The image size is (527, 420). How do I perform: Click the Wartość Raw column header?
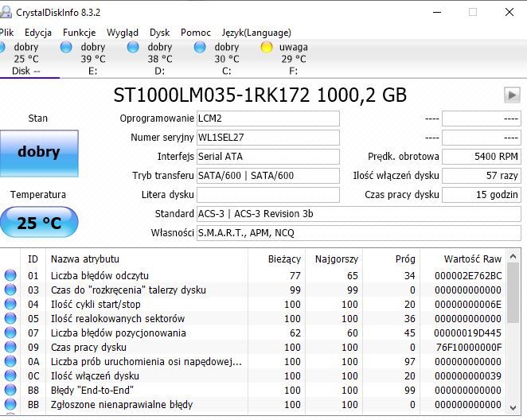pyautogui.click(x=463, y=259)
